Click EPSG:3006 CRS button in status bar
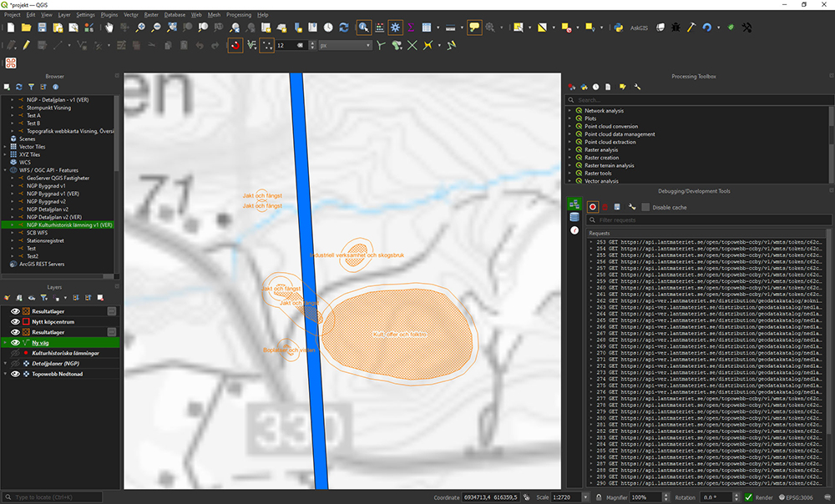Screen dimensions: 835x504 tap(796, 497)
